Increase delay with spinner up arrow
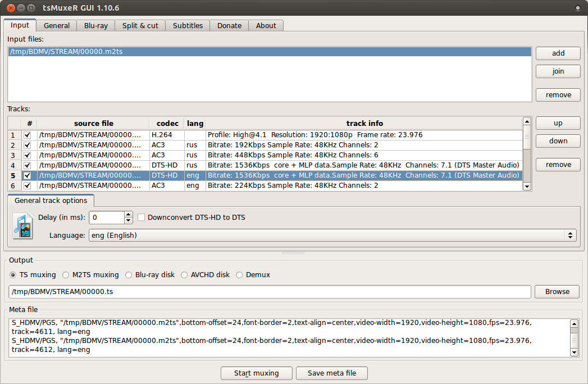 128,214
